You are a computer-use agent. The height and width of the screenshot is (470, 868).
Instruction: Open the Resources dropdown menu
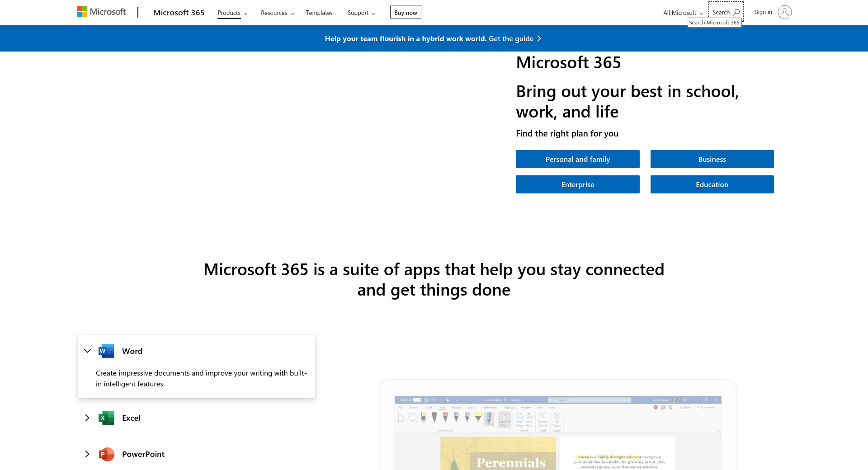[x=277, y=13]
